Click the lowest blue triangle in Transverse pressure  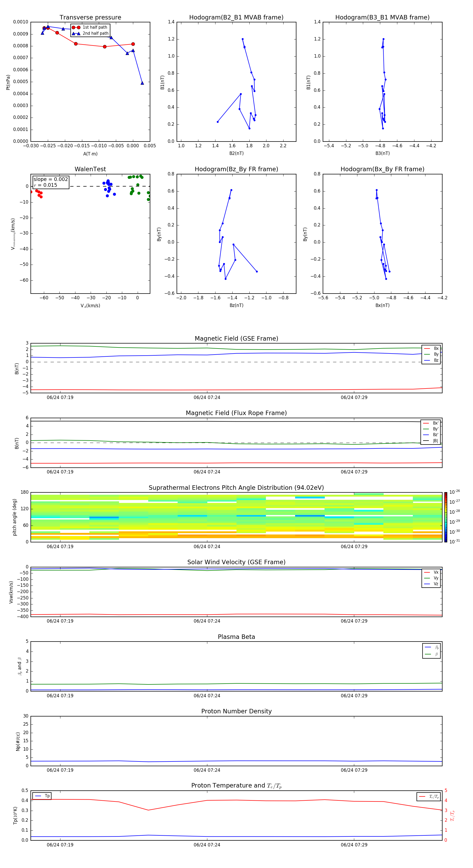point(142,83)
